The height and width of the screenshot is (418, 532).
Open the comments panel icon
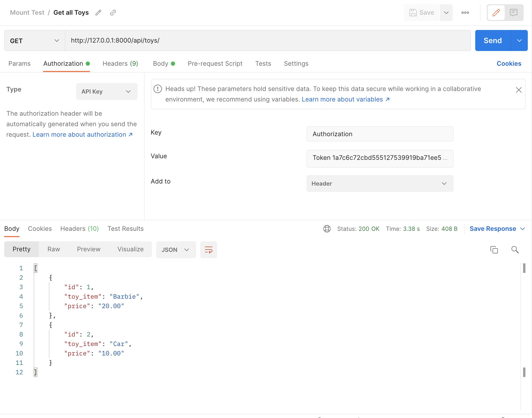click(513, 13)
